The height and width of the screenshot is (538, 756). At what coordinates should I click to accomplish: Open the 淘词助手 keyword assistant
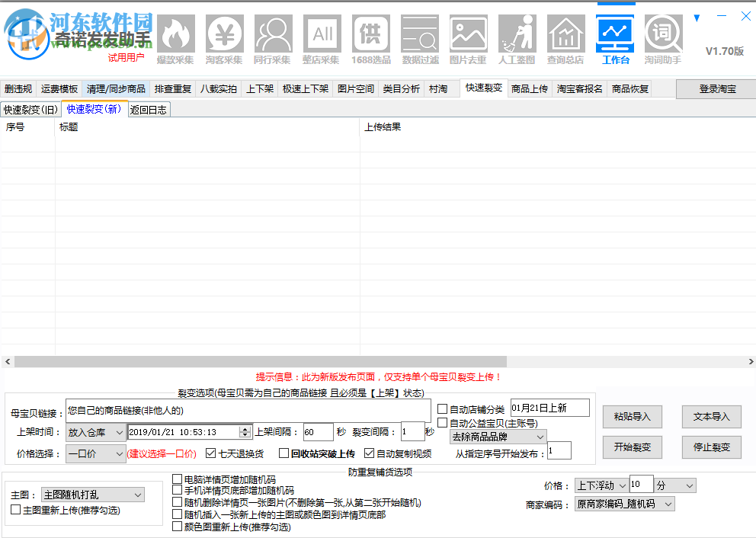663,34
